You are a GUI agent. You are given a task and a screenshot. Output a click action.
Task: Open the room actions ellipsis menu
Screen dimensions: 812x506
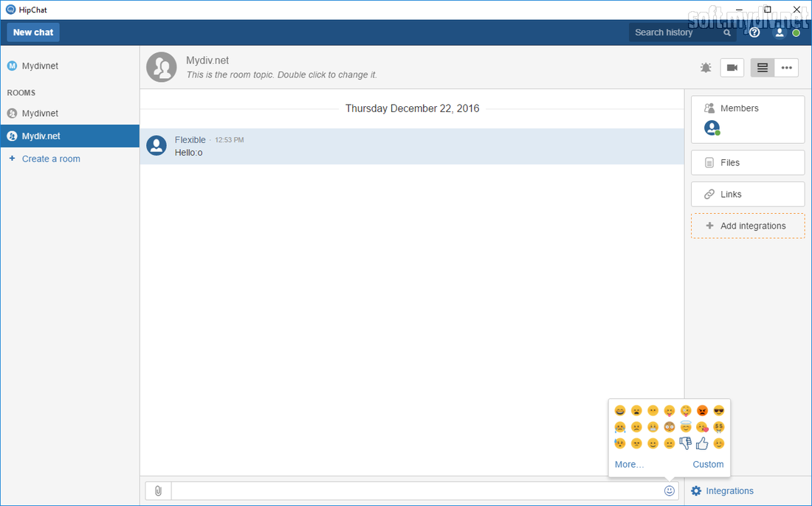[787, 68]
